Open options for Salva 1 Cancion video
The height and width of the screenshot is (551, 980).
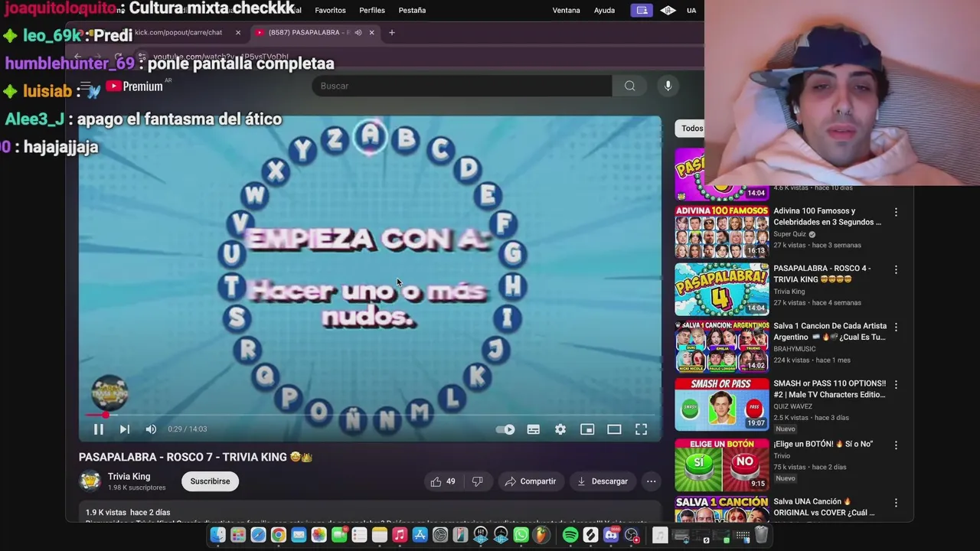click(896, 327)
